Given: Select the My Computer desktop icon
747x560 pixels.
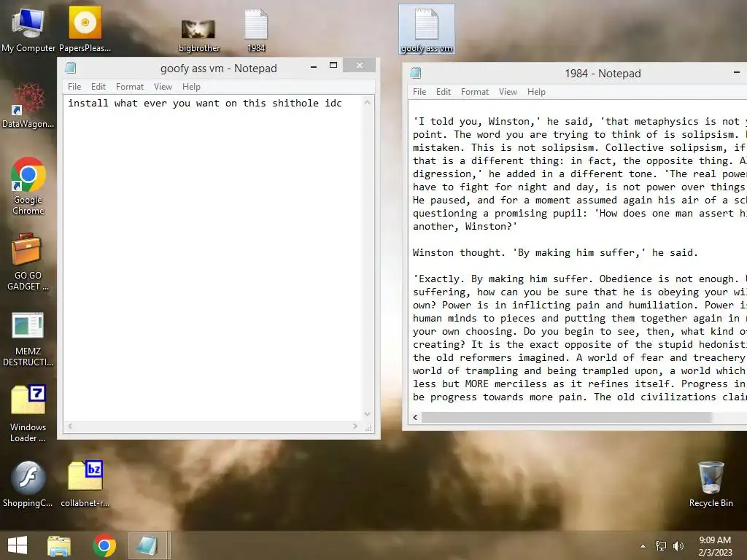Looking at the screenshot, I should [x=28, y=29].
